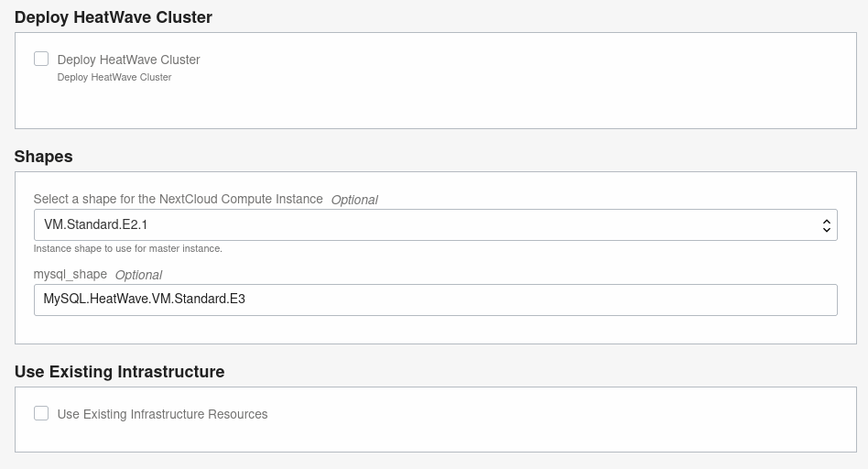Click the 'Instance shape to use for master instance' hint

point(127,248)
